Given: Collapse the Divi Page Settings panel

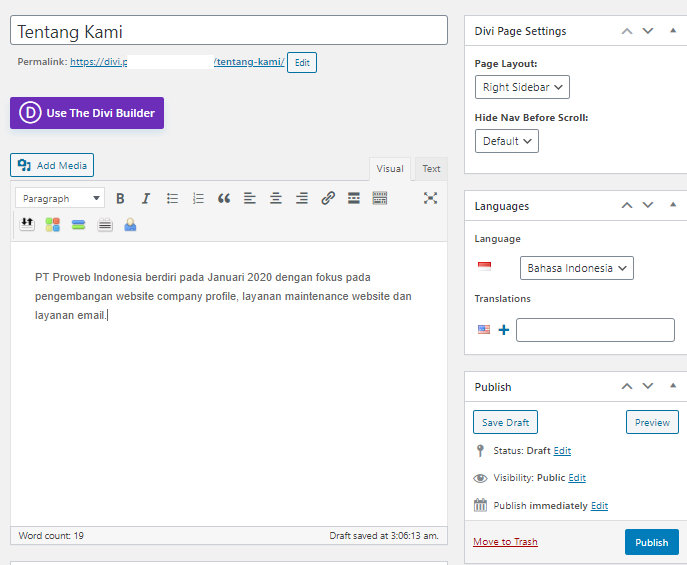Looking at the screenshot, I should [x=673, y=30].
